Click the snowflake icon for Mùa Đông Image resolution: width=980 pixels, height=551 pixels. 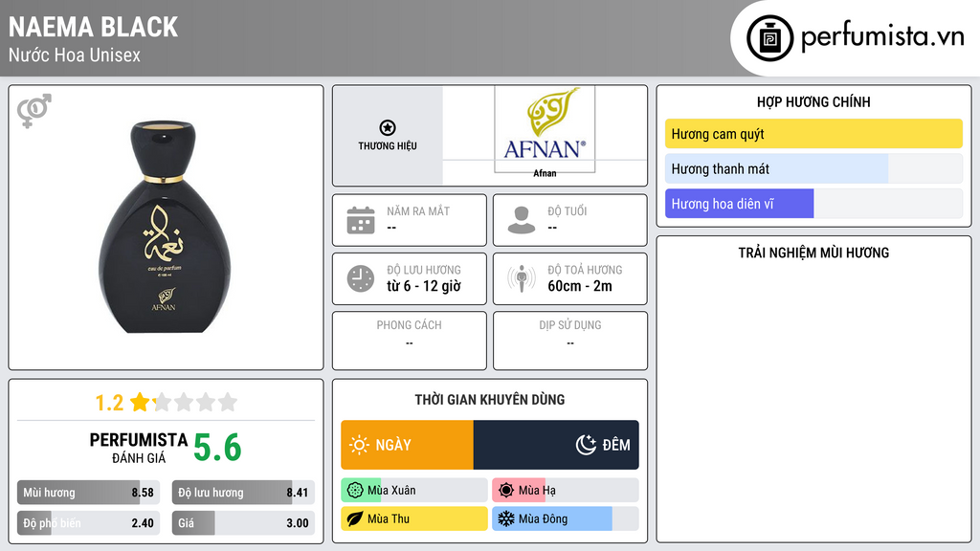pyautogui.click(x=505, y=519)
